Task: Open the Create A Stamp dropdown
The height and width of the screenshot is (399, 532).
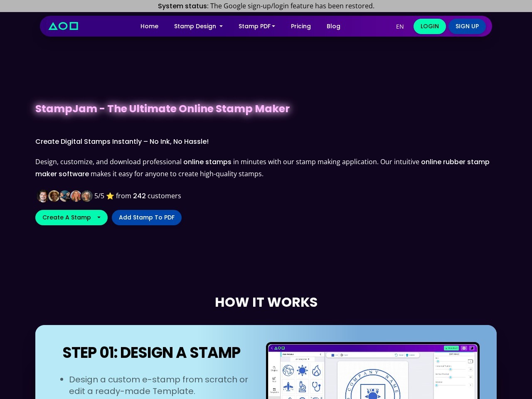Action: (x=71, y=217)
